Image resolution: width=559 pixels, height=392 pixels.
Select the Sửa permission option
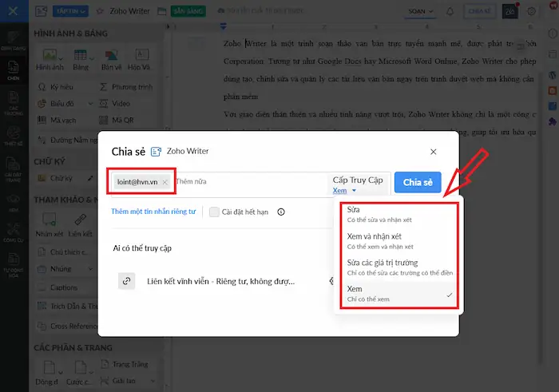coord(397,212)
